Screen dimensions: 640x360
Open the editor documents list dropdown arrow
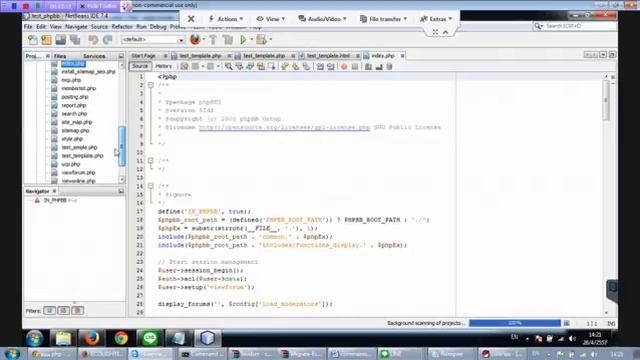point(603,55)
